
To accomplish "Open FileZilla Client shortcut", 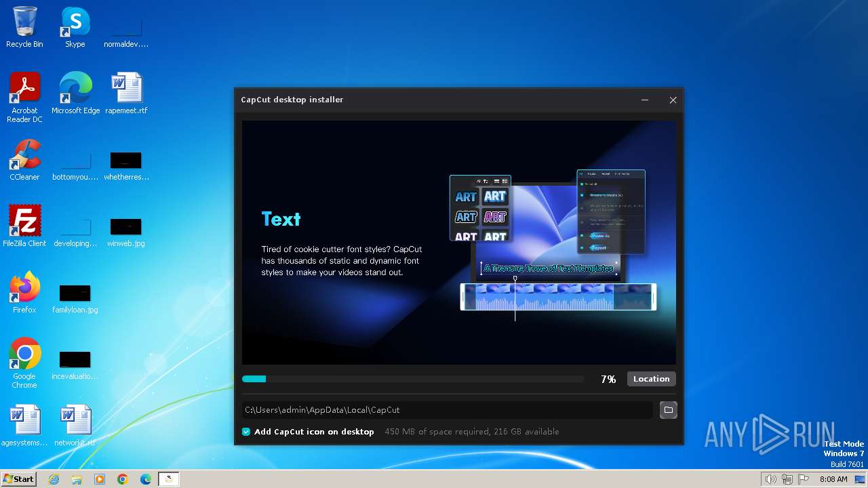I will pyautogui.click(x=24, y=226).
